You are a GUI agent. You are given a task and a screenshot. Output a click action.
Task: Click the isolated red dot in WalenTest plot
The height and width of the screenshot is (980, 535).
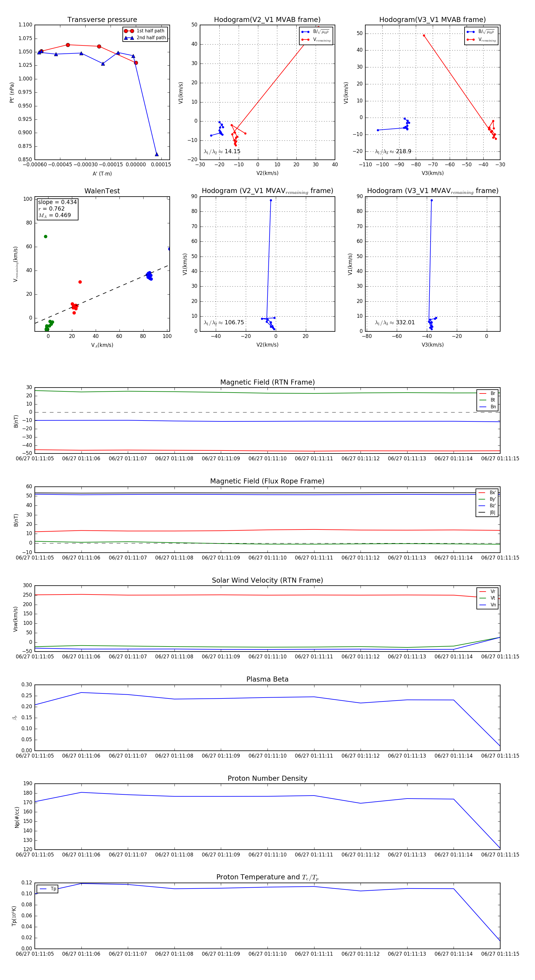coord(80,282)
